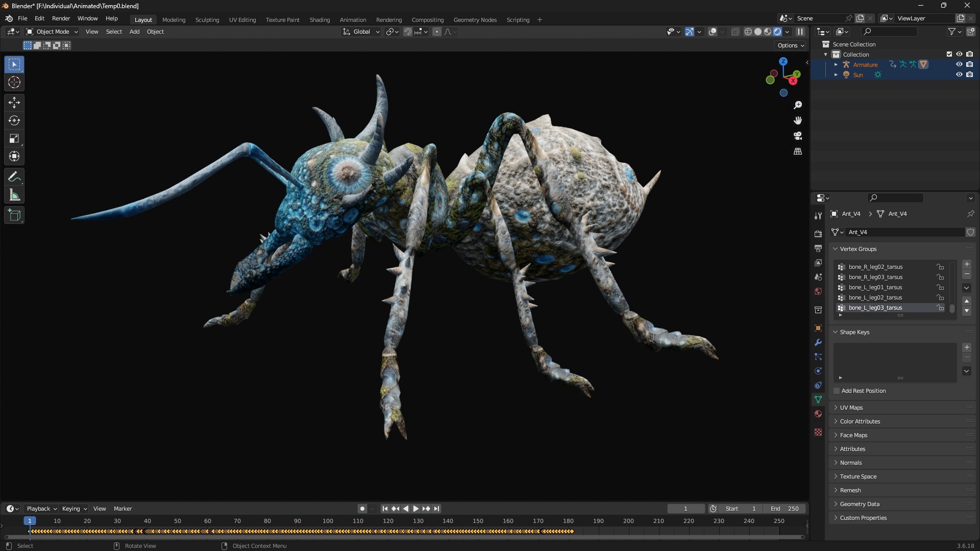Switch to rendered viewport shading
980x551 pixels.
click(777, 32)
